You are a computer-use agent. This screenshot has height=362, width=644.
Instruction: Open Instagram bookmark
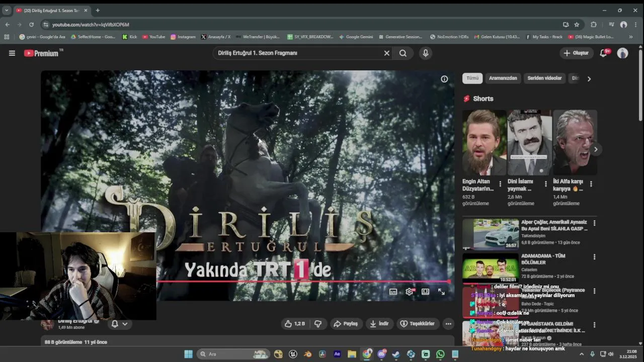click(183, 37)
